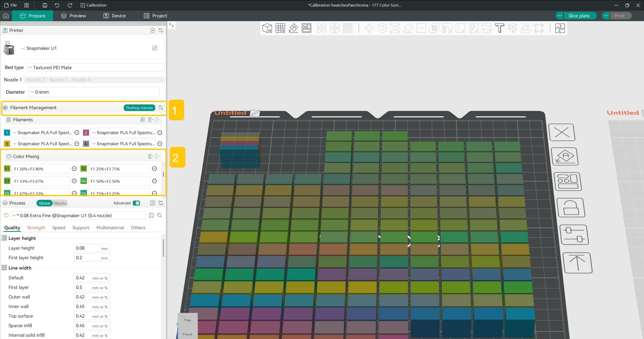This screenshot has width=644, height=339.
Task: Open plate settings sliders icon
Action: [574, 235]
